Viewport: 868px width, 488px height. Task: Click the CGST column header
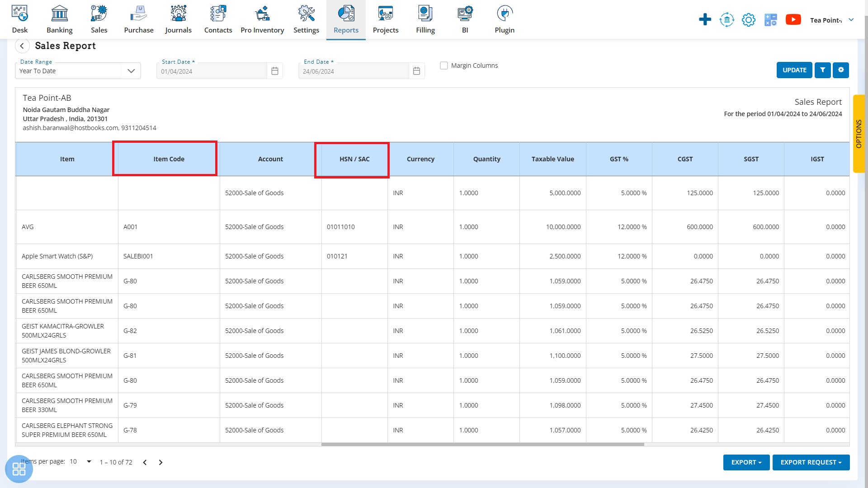point(685,159)
